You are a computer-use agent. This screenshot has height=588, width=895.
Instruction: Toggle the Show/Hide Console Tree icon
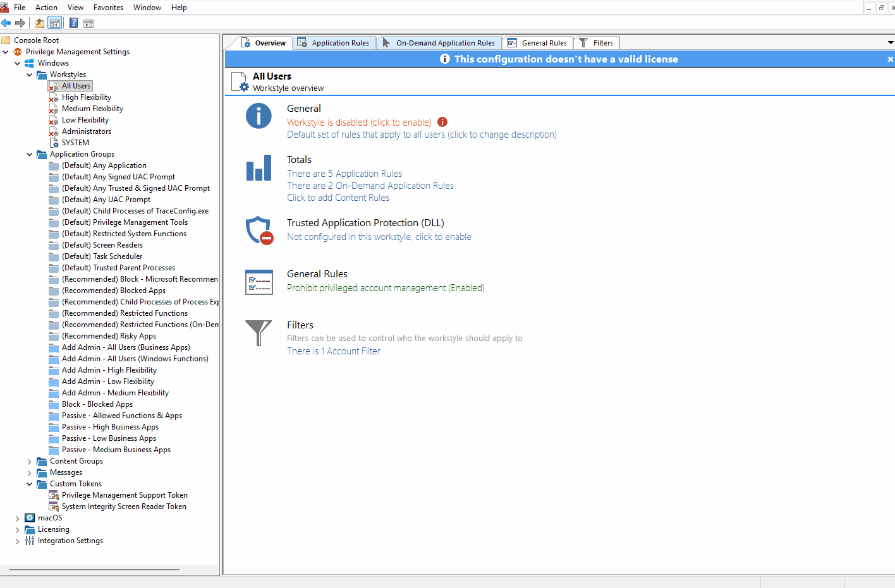(x=55, y=23)
